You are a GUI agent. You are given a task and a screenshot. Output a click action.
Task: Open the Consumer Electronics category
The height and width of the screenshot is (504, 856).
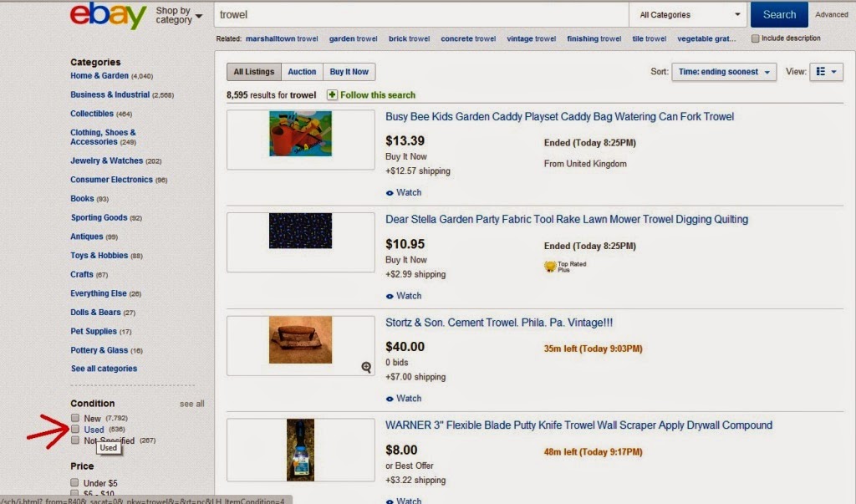tap(111, 180)
